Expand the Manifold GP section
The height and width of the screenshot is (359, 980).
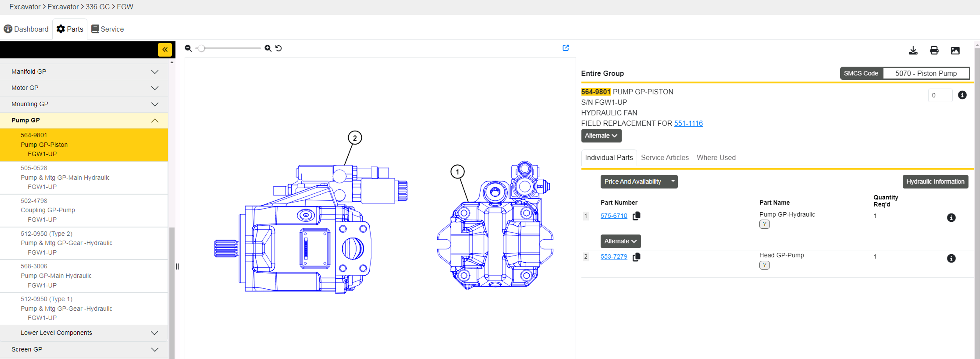click(155, 72)
